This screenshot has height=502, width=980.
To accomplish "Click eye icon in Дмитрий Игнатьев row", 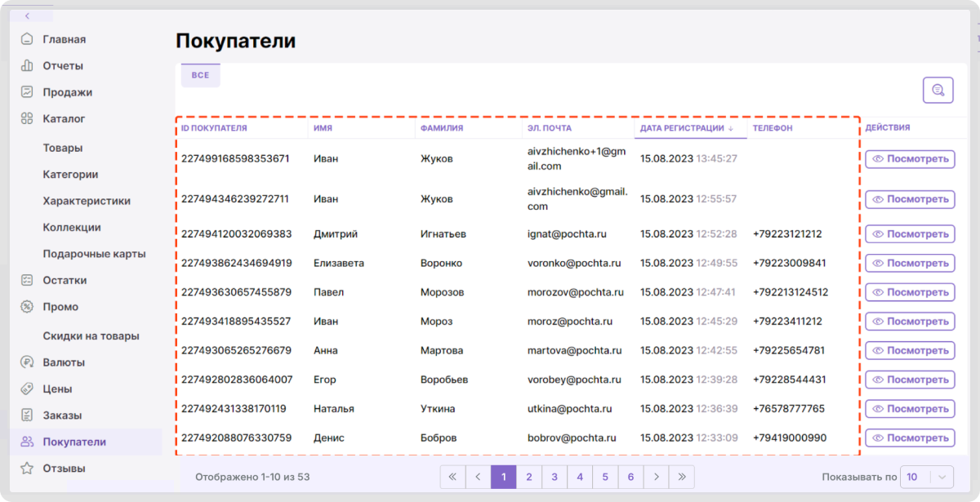I will coord(879,234).
